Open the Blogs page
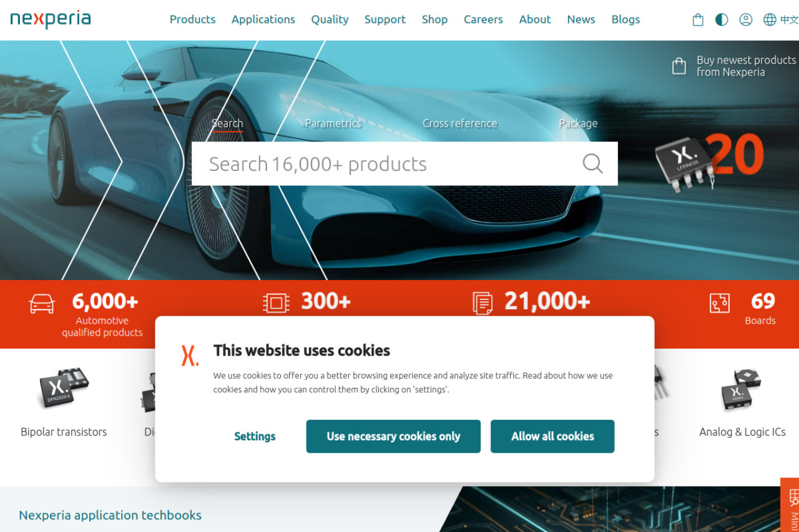 pyautogui.click(x=625, y=19)
